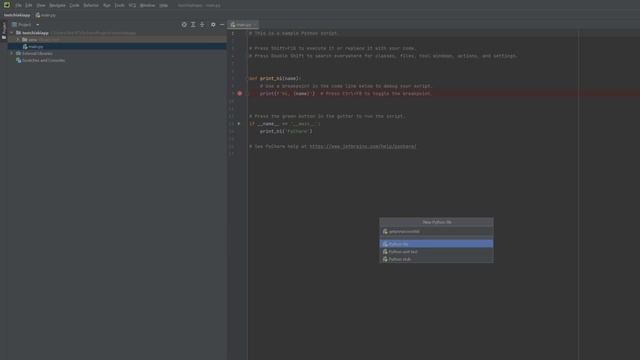The height and width of the screenshot is (360, 640).
Task: Click the project name breadcrumb in navigation bar
Action: click(x=17, y=15)
